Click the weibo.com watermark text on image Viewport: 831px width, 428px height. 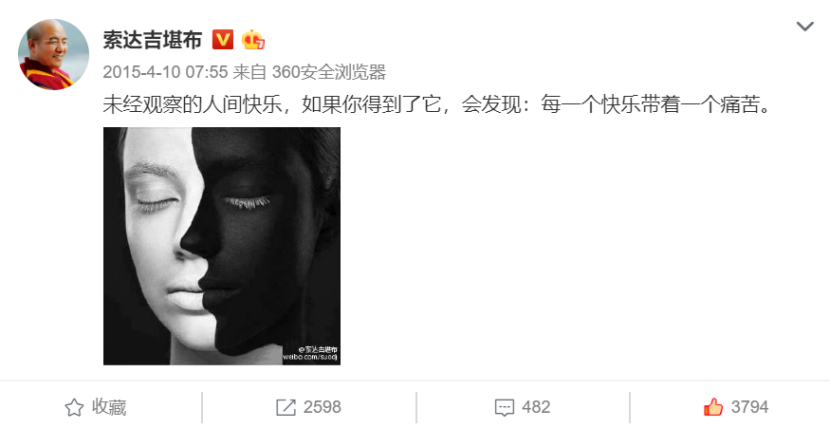(x=311, y=358)
